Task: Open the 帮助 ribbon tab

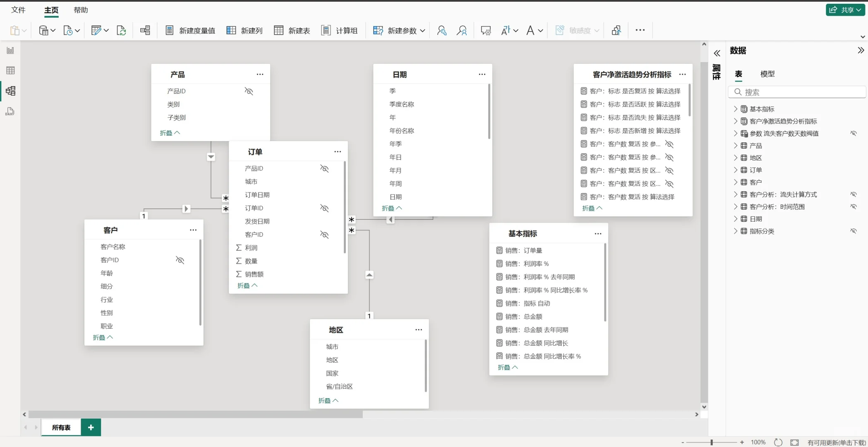Action: click(81, 10)
